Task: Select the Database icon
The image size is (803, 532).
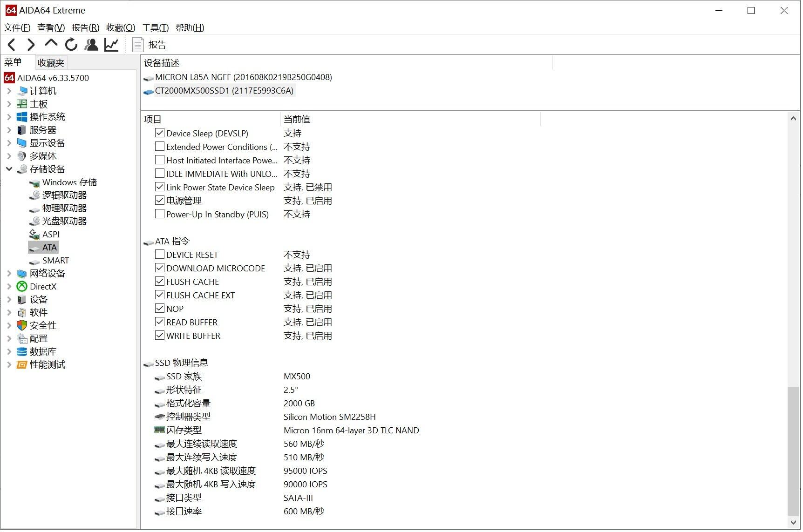Action: click(x=22, y=352)
